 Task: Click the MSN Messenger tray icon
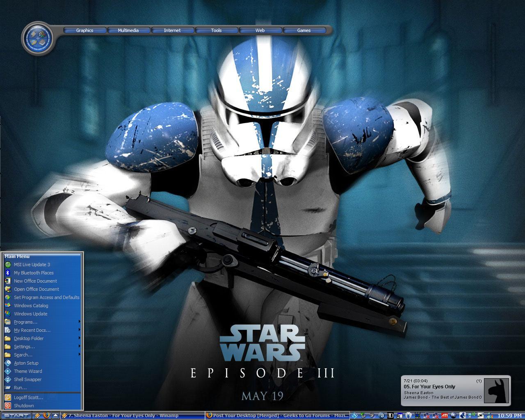[489, 415]
